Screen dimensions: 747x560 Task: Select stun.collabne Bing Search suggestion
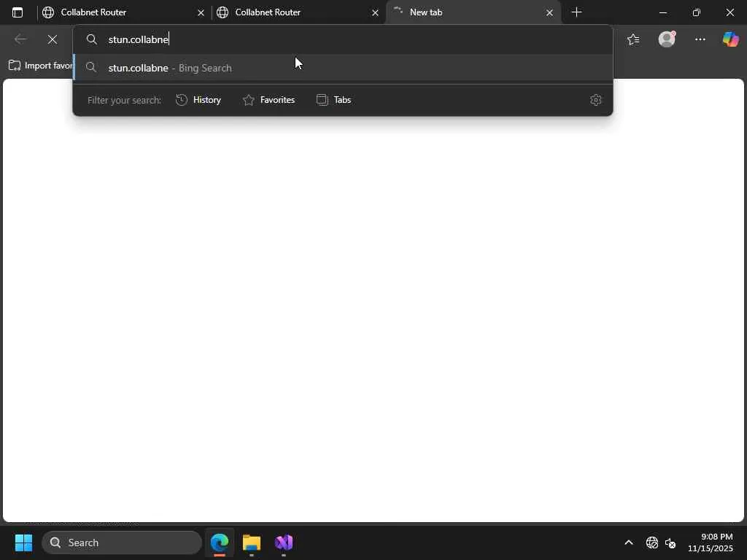tap(343, 68)
